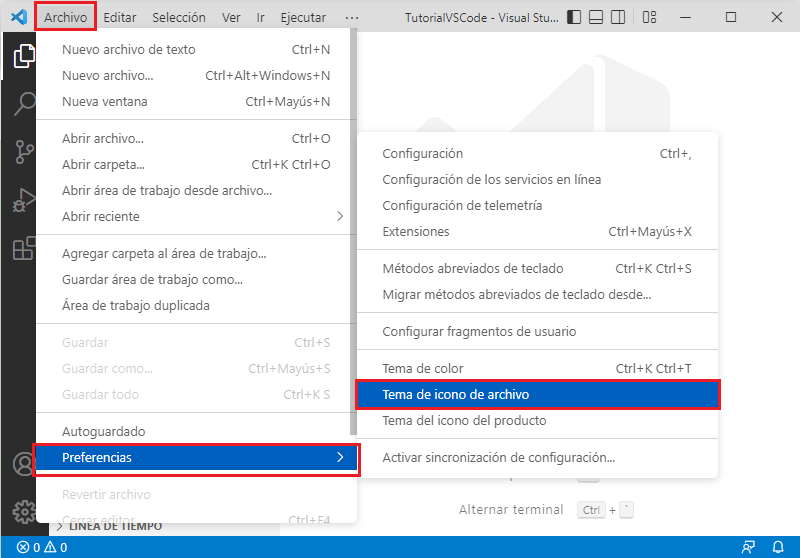800x558 pixels.
Task: Open errors and warnings status indicator
Action: point(42,547)
